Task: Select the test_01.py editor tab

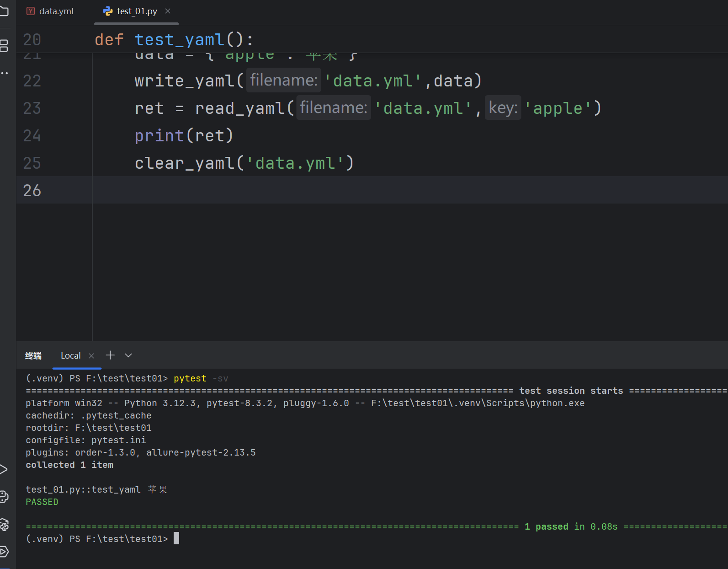Action: 137,11
